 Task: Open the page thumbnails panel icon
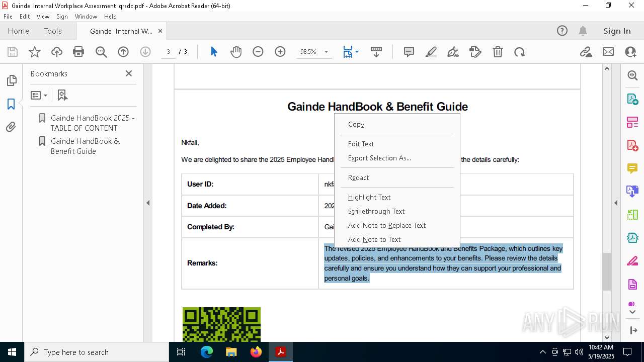tap(11, 80)
